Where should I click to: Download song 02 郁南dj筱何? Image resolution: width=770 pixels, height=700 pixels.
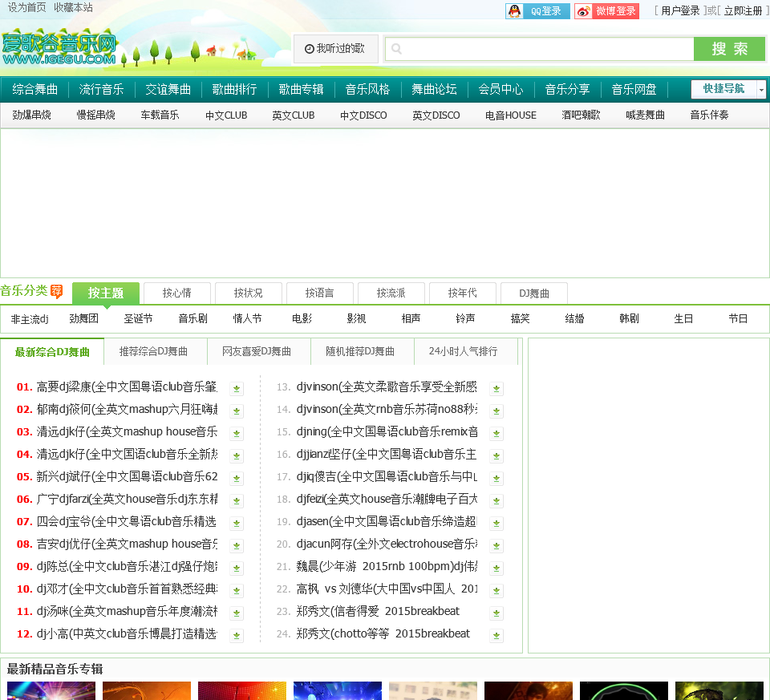pos(237,411)
